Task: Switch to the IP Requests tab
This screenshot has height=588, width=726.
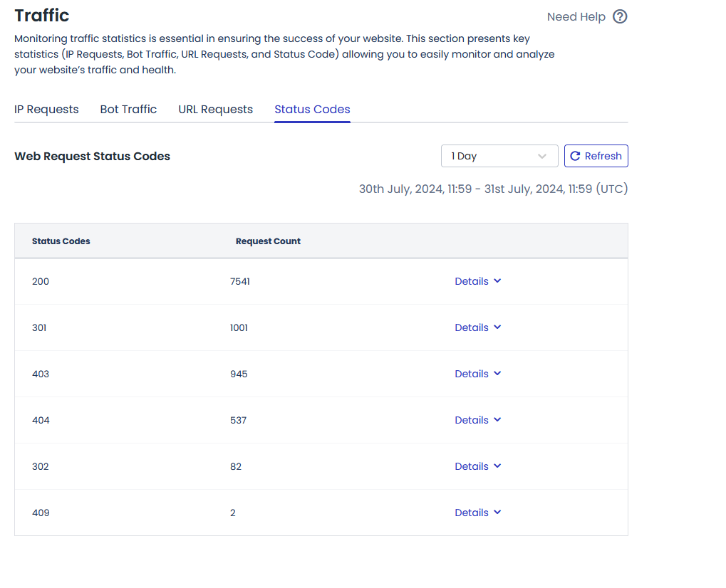Action: tap(46, 109)
